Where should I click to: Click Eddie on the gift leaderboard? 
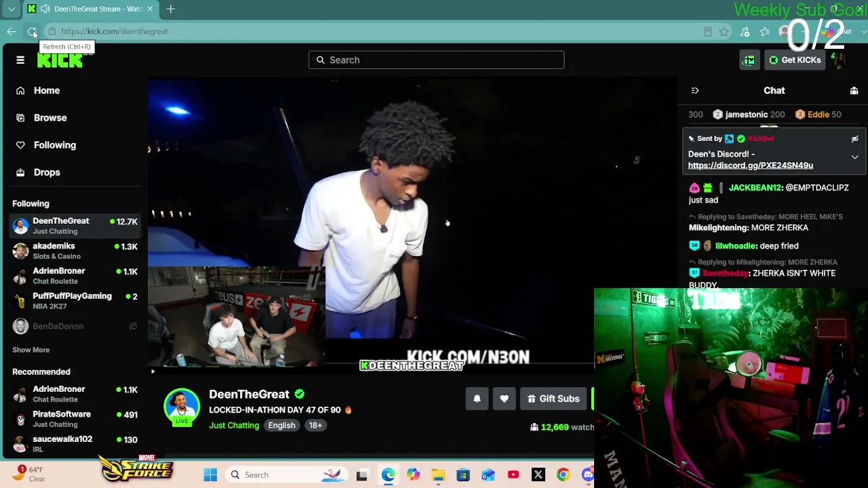(818, 115)
